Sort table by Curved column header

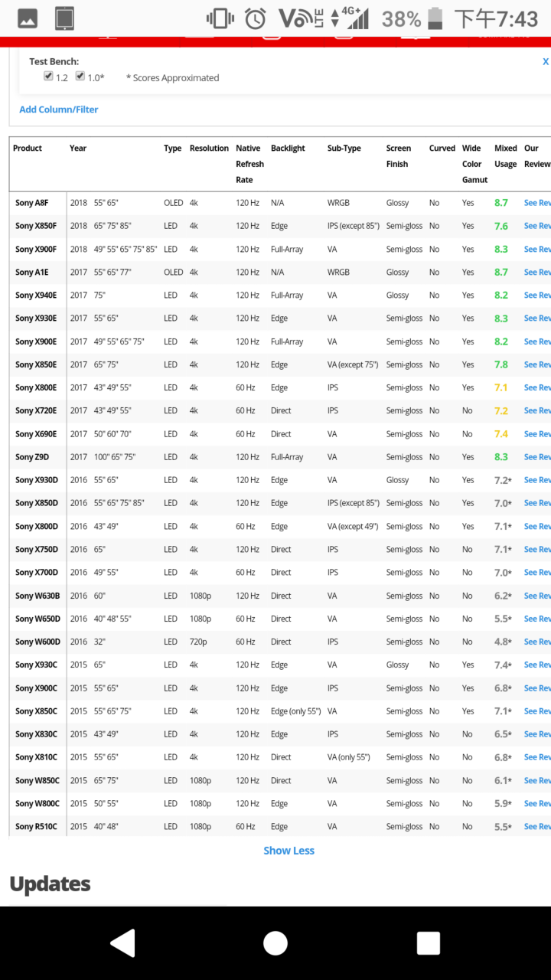[442, 149]
